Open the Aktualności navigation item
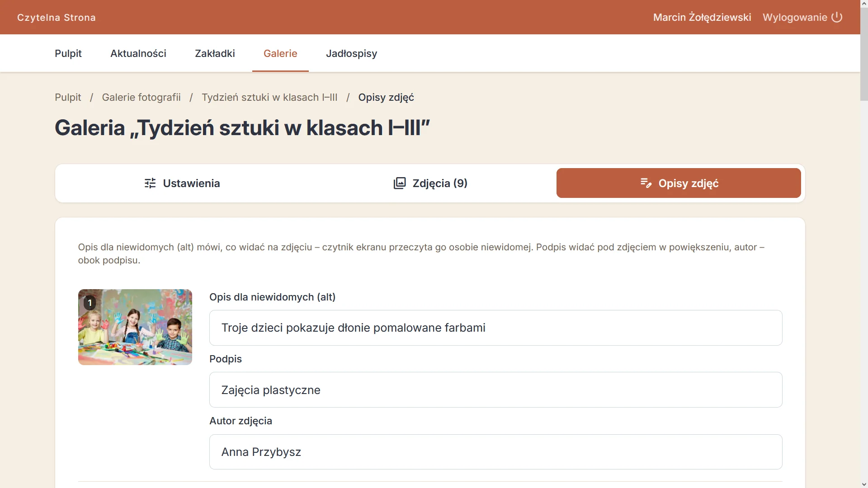The image size is (868, 488). [138, 53]
